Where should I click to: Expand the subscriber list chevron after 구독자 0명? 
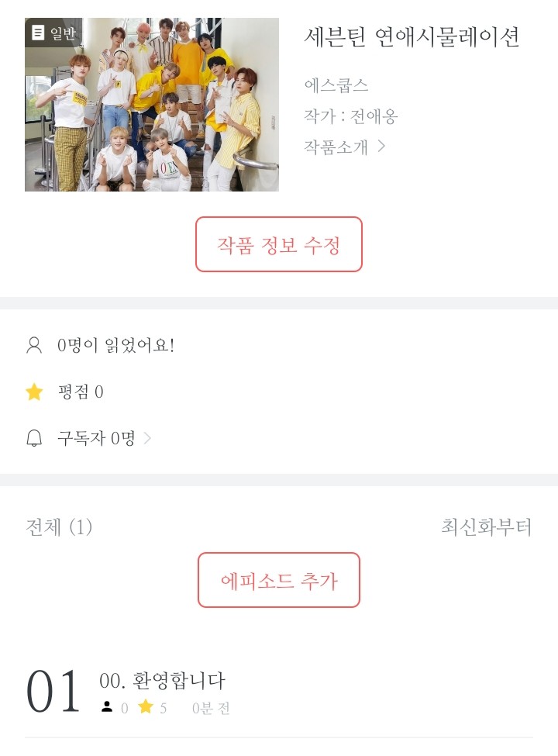(148, 439)
